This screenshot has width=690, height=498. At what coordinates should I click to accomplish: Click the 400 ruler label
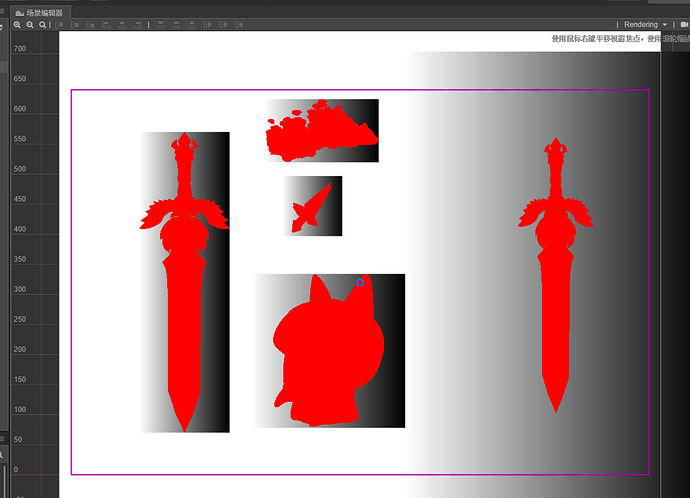[20, 229]
